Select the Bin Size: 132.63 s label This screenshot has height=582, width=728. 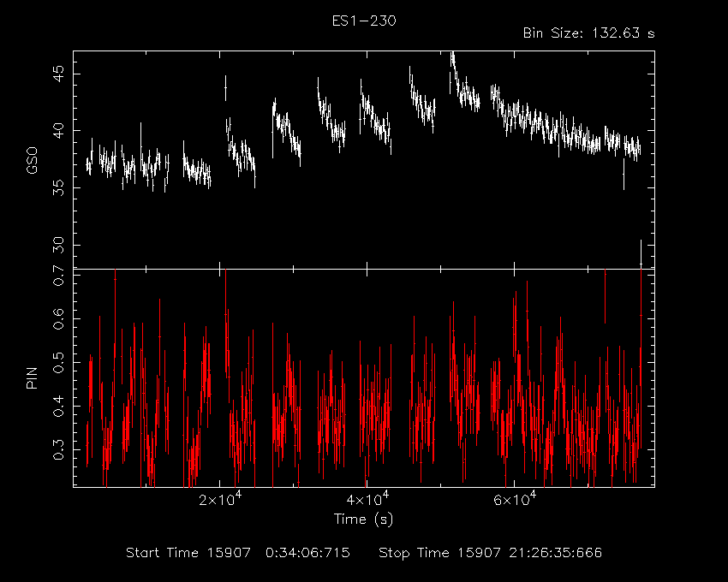pos(588,33)
